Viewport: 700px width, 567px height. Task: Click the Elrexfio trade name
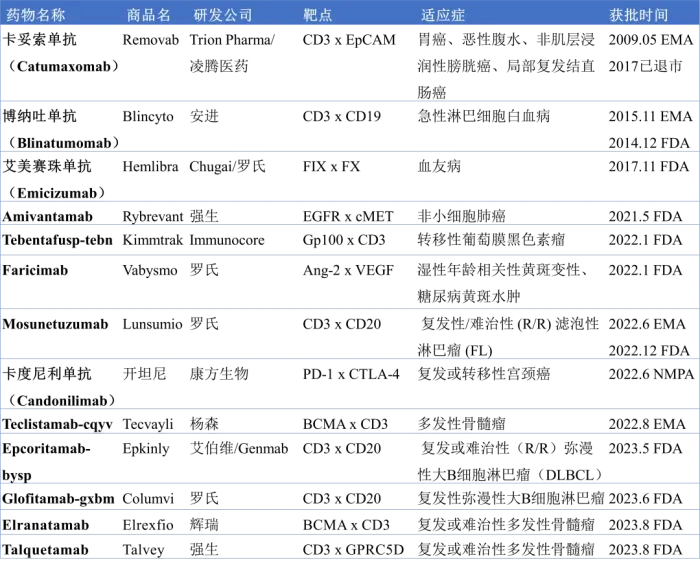tap(148, 525)
